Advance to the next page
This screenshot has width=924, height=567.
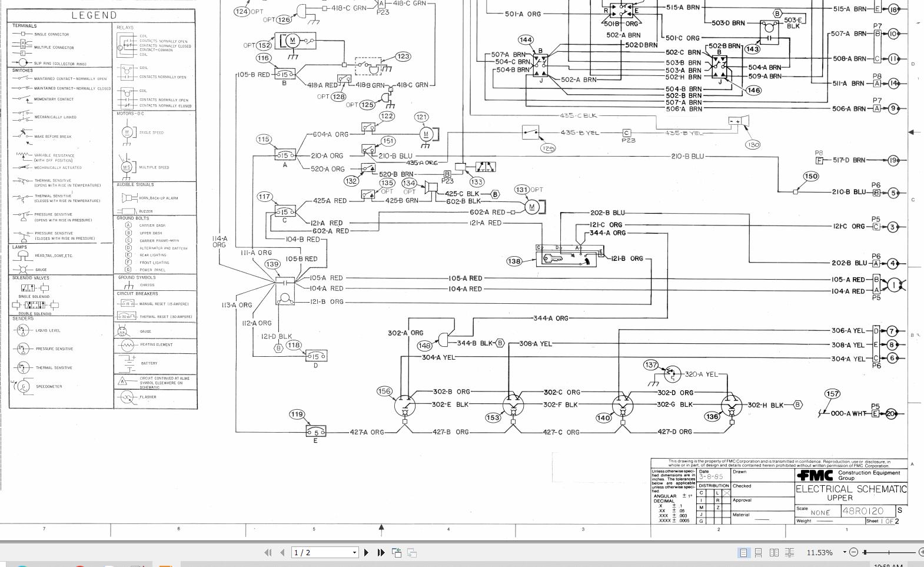click(366, 552)
